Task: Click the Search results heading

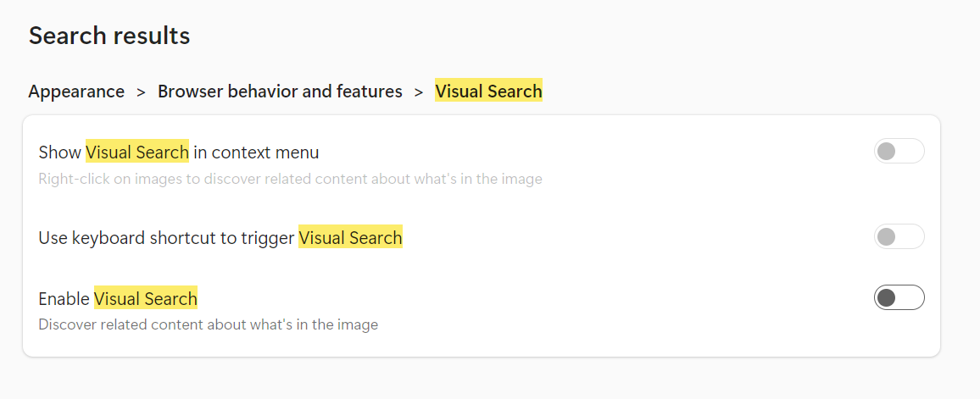Action: pyautogui.click(x=109, y=36)
